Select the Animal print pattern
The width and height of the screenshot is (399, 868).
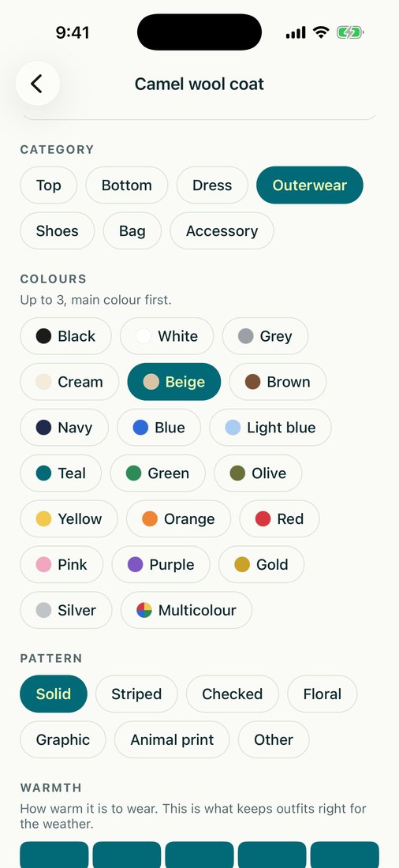[172, 739]
